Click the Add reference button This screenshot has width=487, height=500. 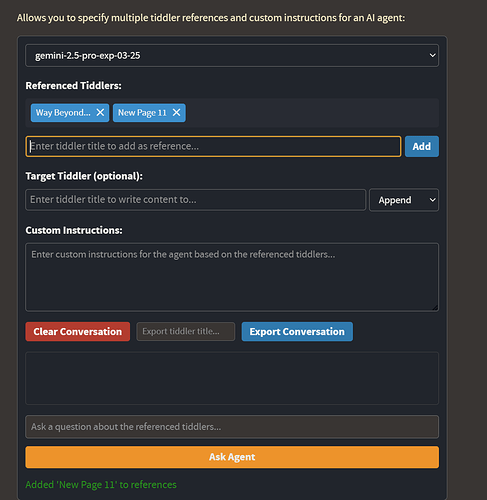pos(422,146)
